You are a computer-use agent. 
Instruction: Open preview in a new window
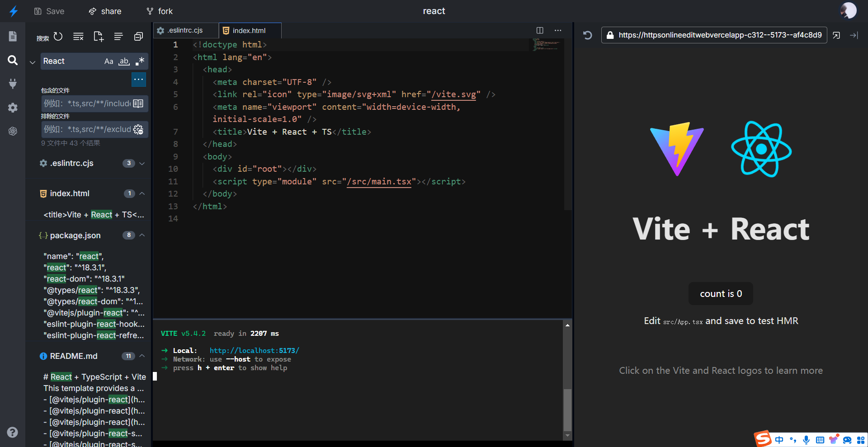[x=836, y=35]
